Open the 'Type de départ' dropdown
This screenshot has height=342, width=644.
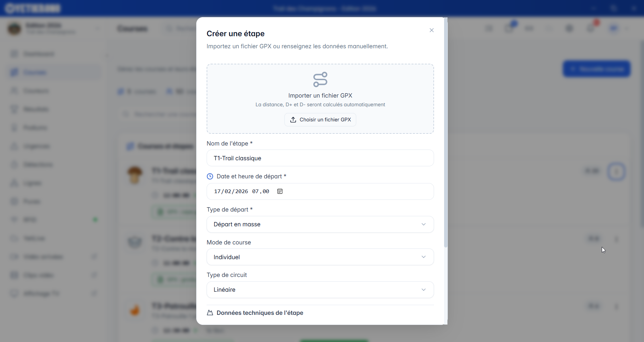pos(320,224)
